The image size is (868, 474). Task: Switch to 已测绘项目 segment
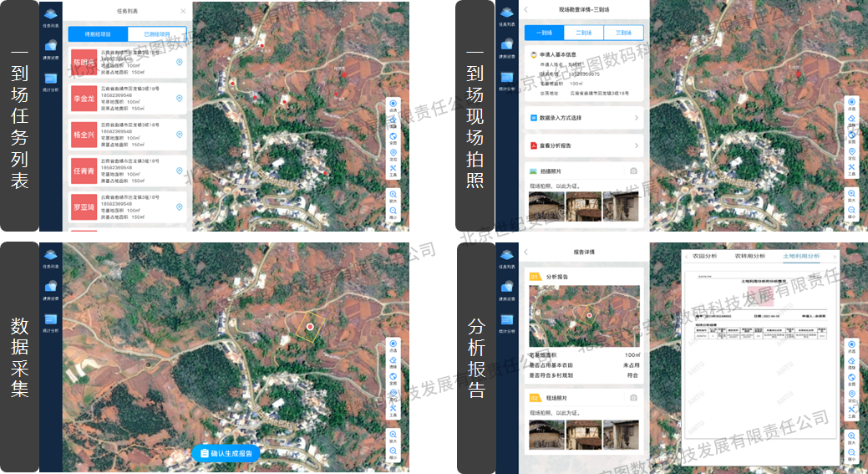[156, 34]
